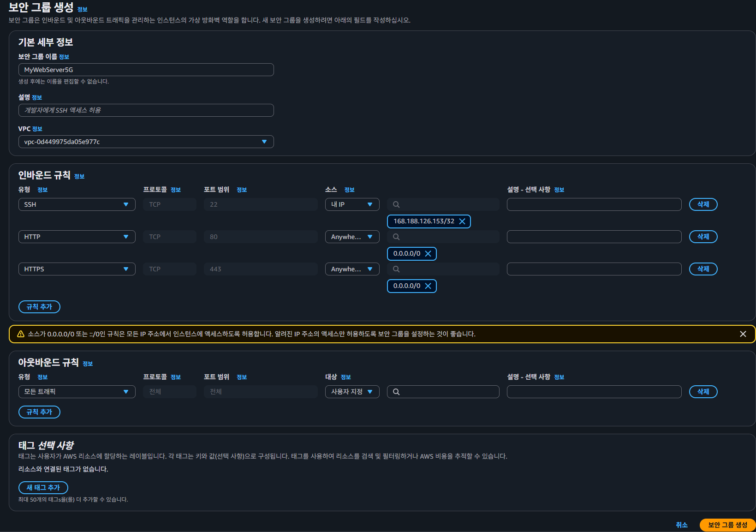The width and height of the screenshot is (756, 532).
Task: Open the 사용자 지정 destination dropdown
Action: [x=352, y=392]
